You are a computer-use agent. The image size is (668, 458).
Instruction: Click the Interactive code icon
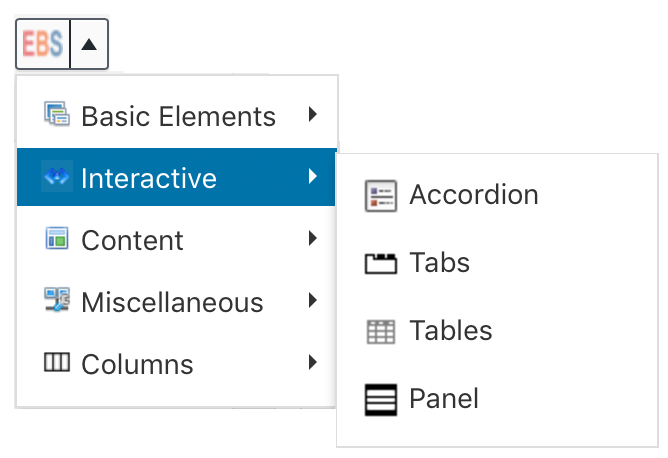coord(57,176)
